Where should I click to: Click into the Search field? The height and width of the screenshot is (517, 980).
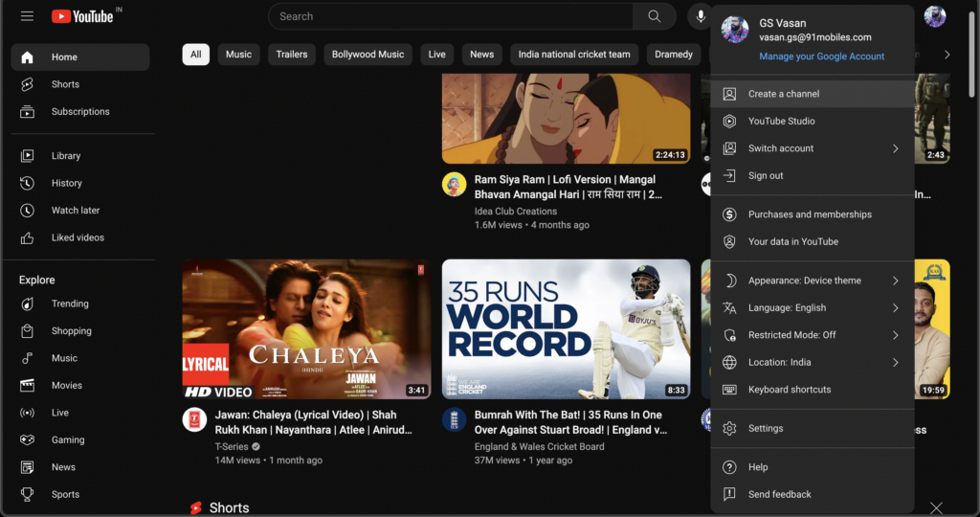(x=450, y=16)
